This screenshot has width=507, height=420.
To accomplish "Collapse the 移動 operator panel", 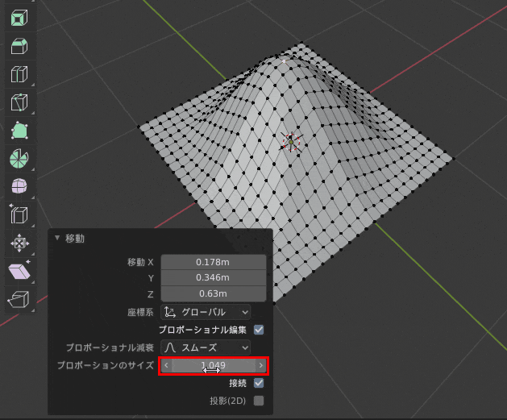I will (57, 238).
